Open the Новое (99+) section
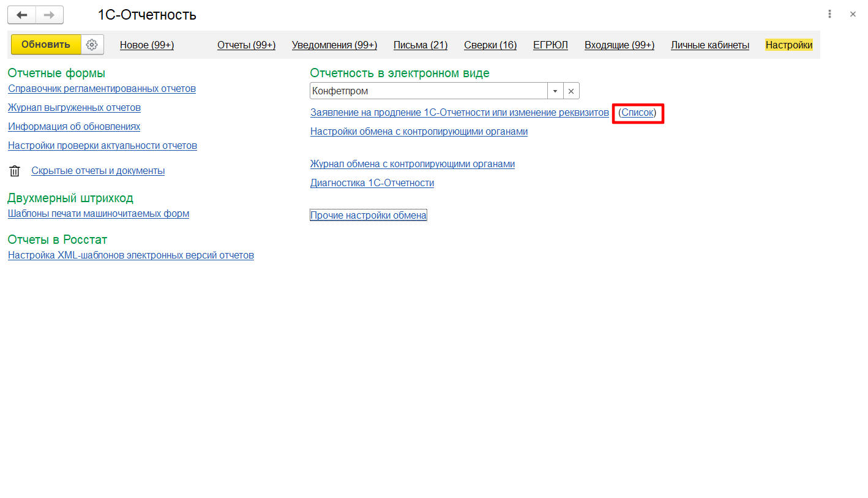Viewport: 868px width, 498px height. click(x=147, y=45)
